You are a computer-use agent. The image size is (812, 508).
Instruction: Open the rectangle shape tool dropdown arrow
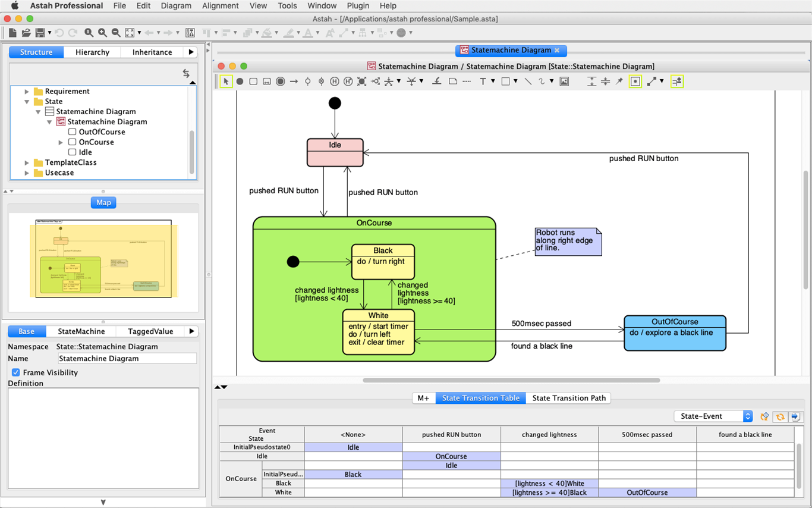[x=515, y=81]
